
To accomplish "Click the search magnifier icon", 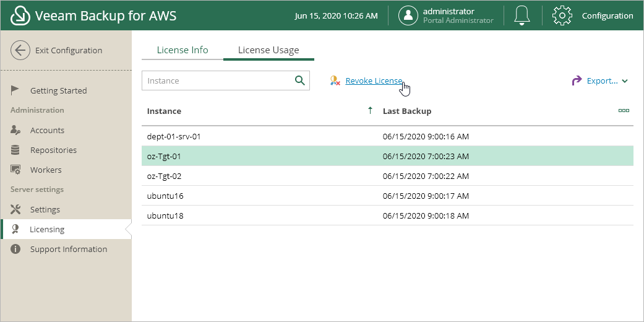I will click(x=300, y=80).
